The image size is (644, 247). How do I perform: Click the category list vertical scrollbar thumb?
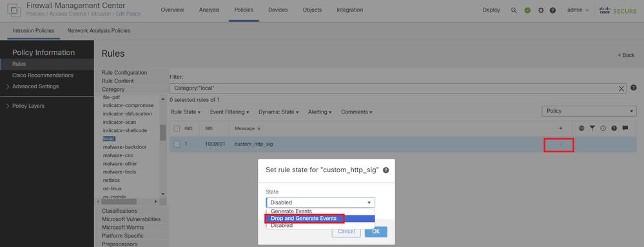[162, 133]
